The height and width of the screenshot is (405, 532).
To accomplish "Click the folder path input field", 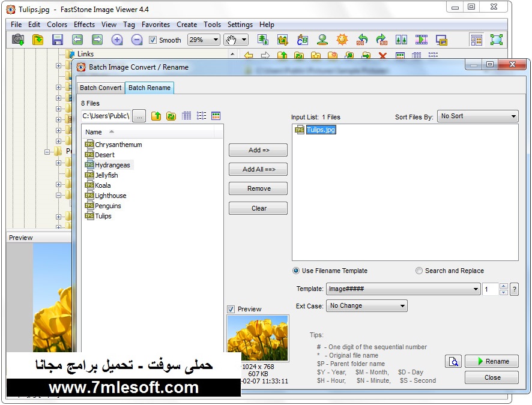I will 106,116.
